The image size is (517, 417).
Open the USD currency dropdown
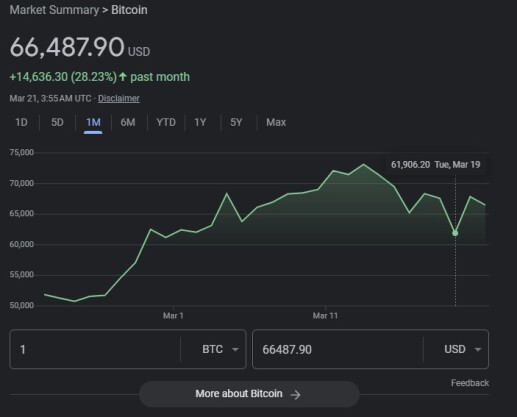[x=463, y=349]
